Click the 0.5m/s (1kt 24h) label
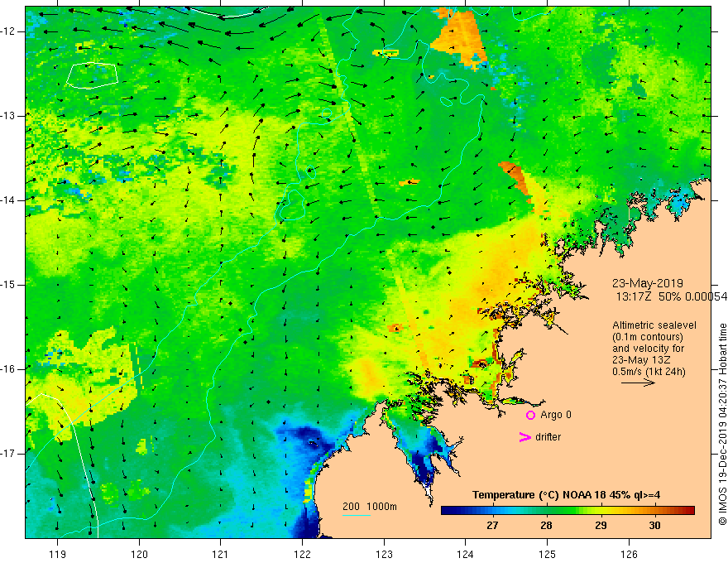 (649, 372)
